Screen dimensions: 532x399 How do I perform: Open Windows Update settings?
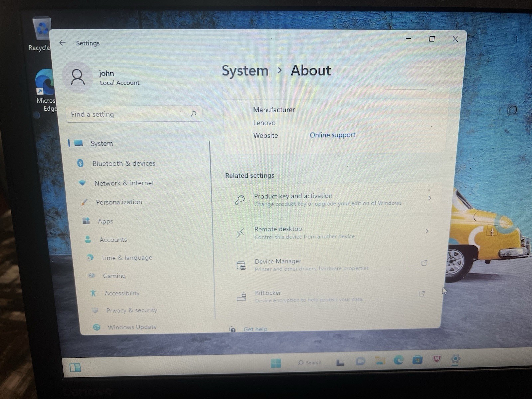(x=132, y=327)
